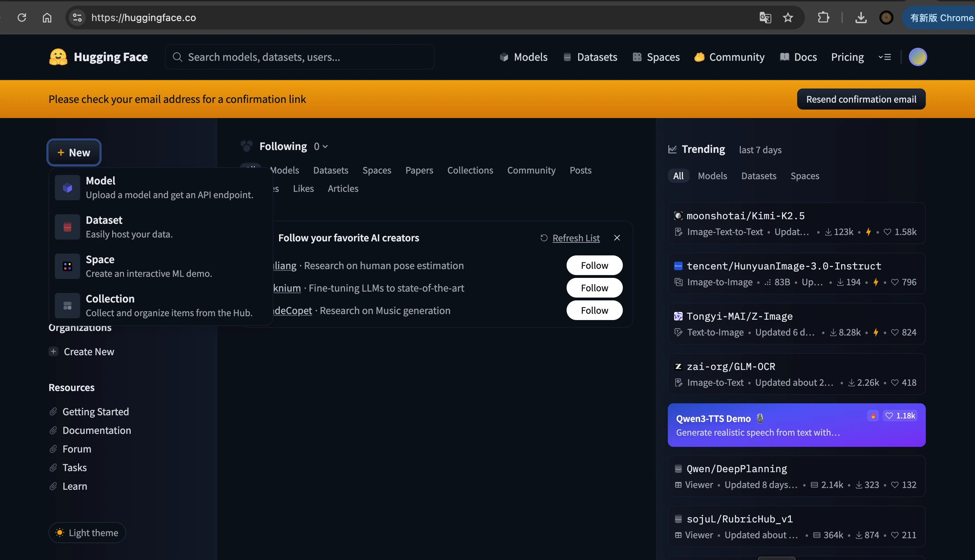Select the Papers tab in Following feed

coord(419,170)
